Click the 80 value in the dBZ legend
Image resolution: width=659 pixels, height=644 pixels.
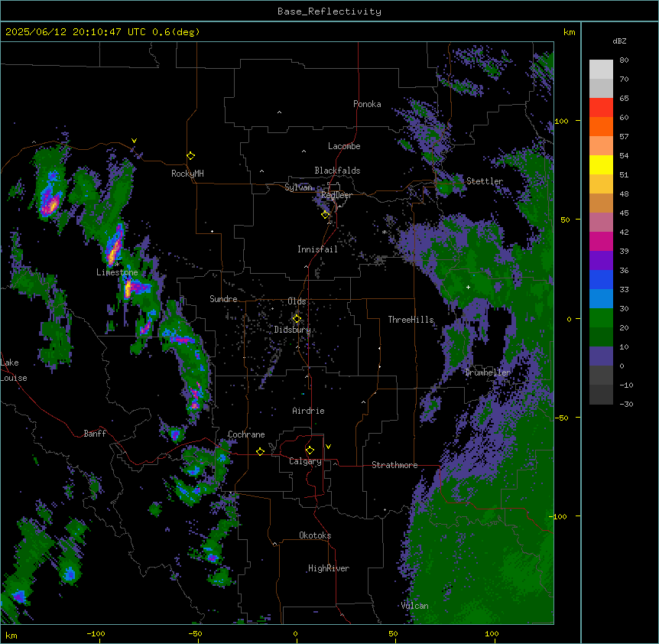[624, 60]
